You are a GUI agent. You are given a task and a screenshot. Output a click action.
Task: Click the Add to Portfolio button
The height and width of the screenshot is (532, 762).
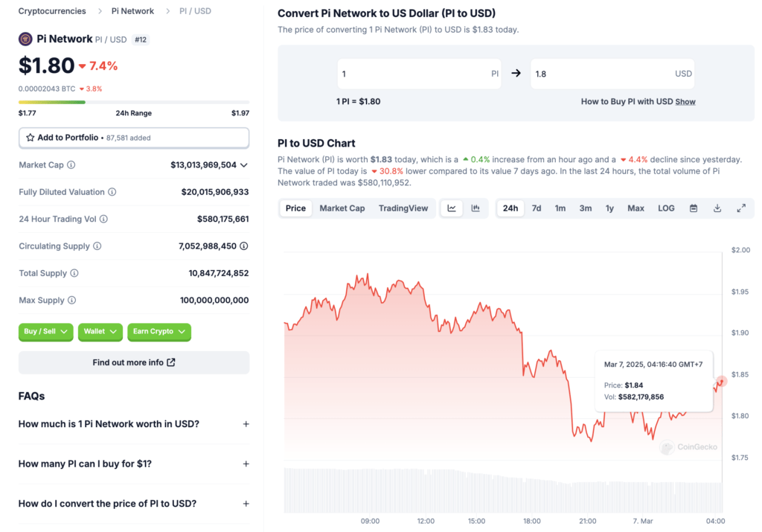tap(134, 138)
